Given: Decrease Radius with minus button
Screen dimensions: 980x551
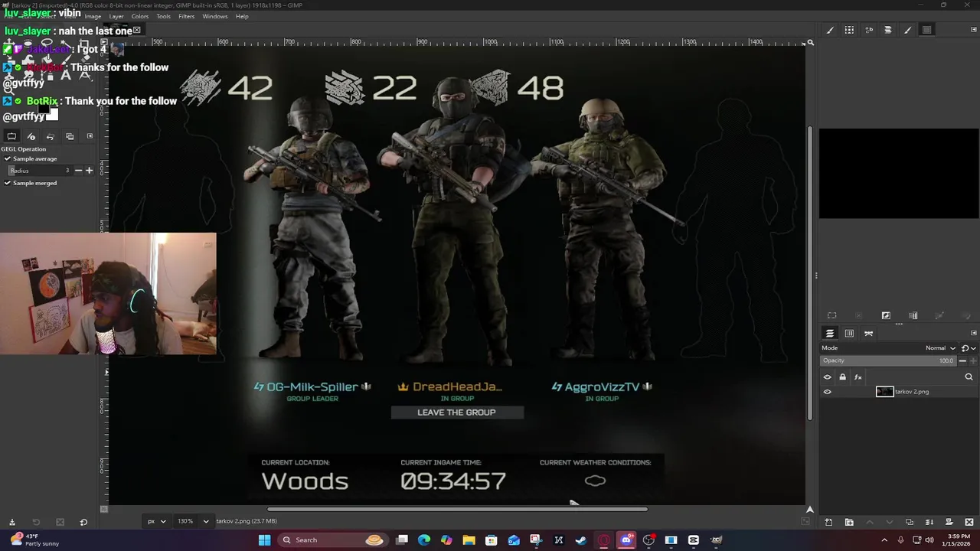Looking at the screenshot, I should (78, 171).
